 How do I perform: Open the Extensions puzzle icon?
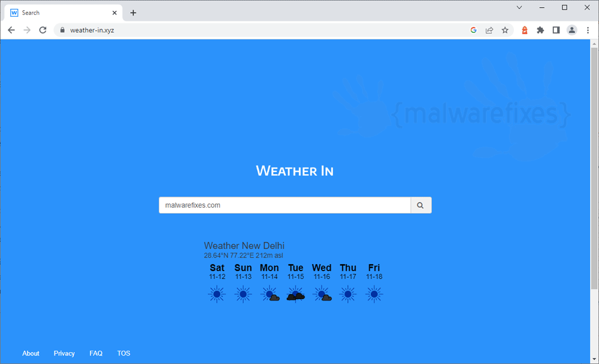[x=540, y=30]
